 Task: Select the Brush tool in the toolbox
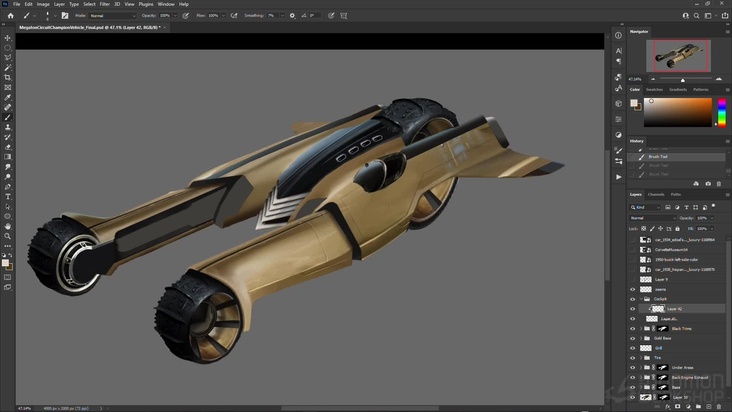pos(7,117)
